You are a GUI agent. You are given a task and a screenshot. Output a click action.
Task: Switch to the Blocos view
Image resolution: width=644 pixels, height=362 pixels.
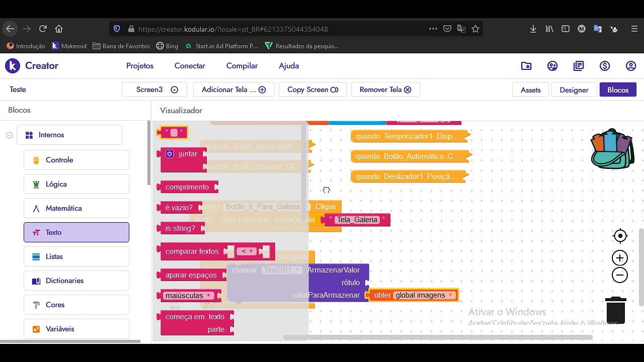618,90
